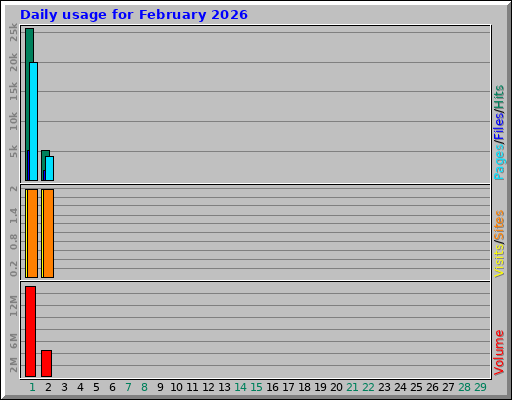Click the '0.8' axis label in visits chart
This screenshot has width=512, height=400.
(13, 242)
